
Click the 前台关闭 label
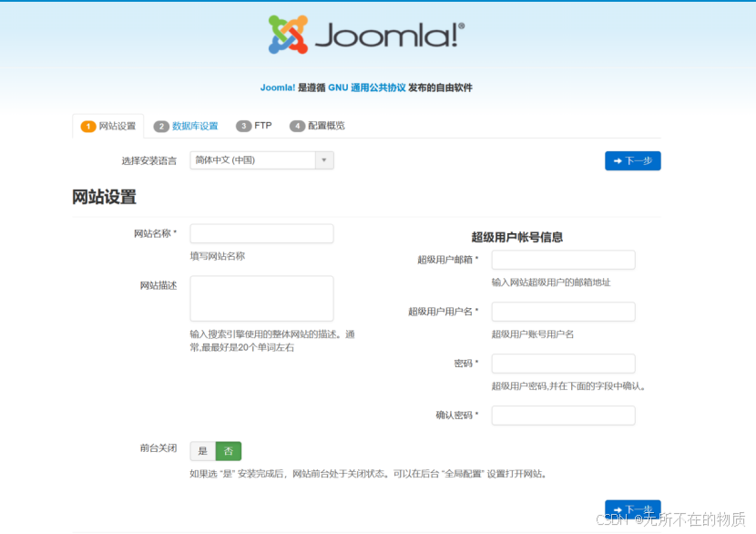coord(158,448)
